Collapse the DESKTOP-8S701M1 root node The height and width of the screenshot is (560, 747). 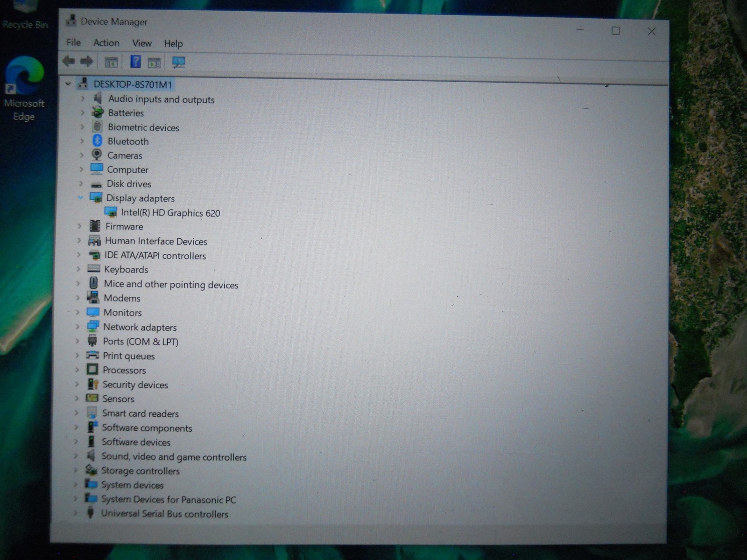pos(68,84)
